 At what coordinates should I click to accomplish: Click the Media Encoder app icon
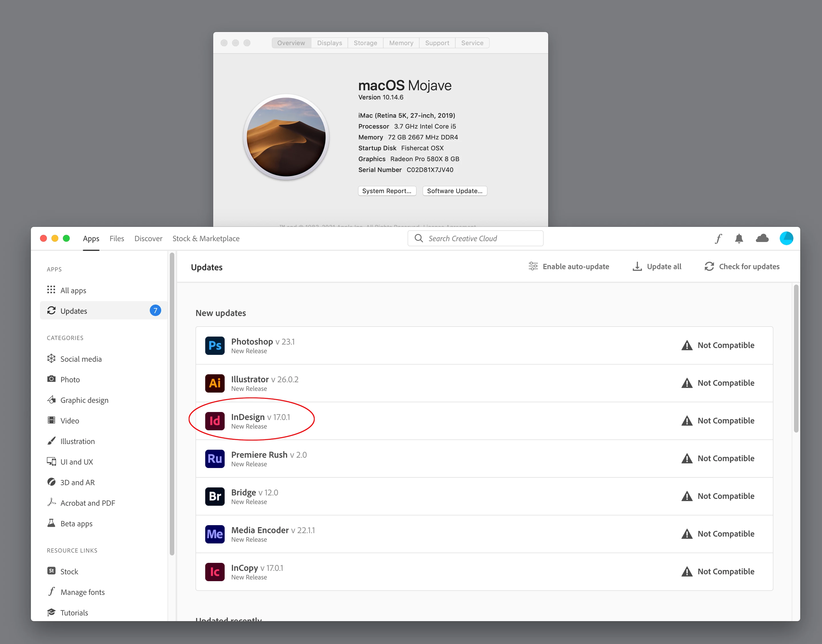(215, 534)
